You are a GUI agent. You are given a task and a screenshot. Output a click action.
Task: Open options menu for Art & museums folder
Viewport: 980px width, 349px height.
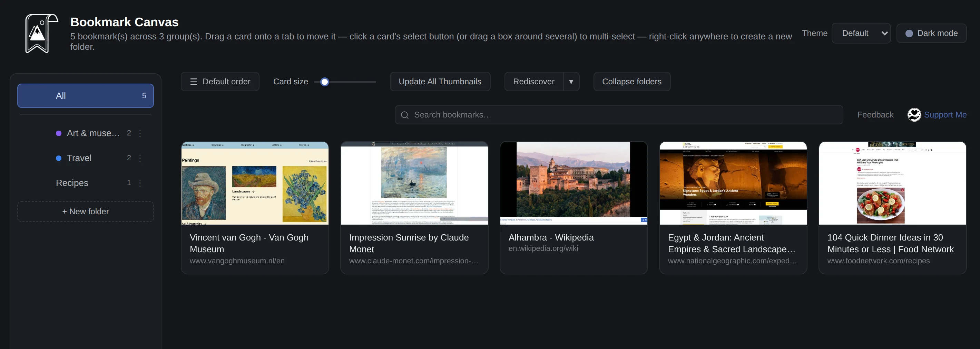140,133
